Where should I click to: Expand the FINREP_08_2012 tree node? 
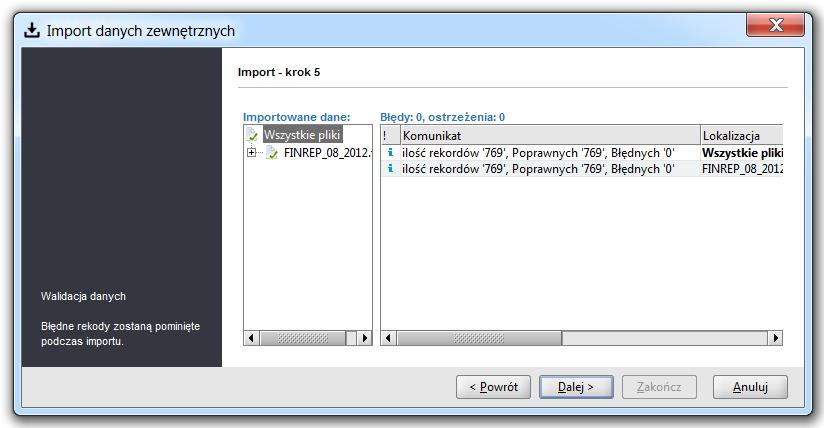pos(252,153)
